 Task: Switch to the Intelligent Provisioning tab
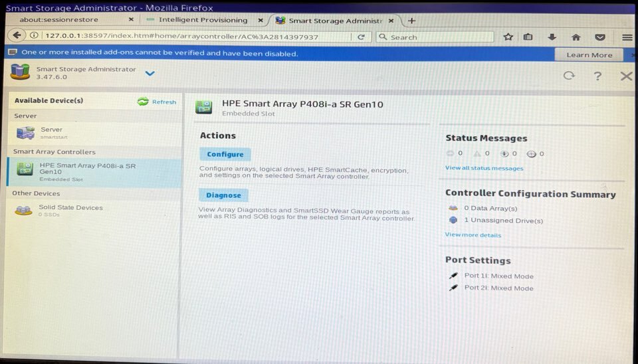tap(203, 20)
